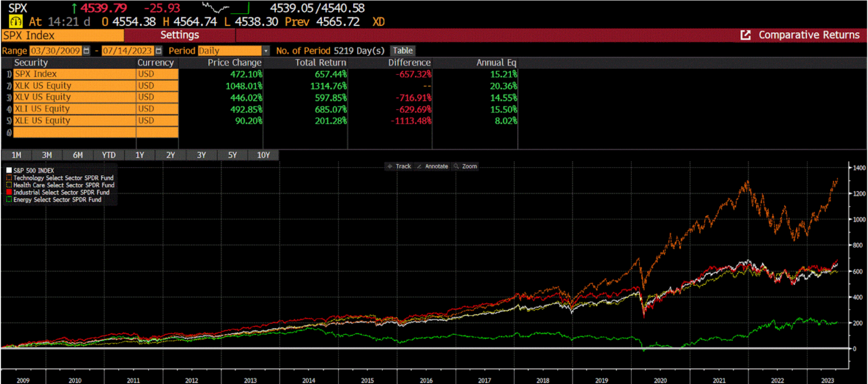The image size is (868, 384).
Task: Activate the Track crosshair tool
Action: pyautogui.click(x=399, y=166)
